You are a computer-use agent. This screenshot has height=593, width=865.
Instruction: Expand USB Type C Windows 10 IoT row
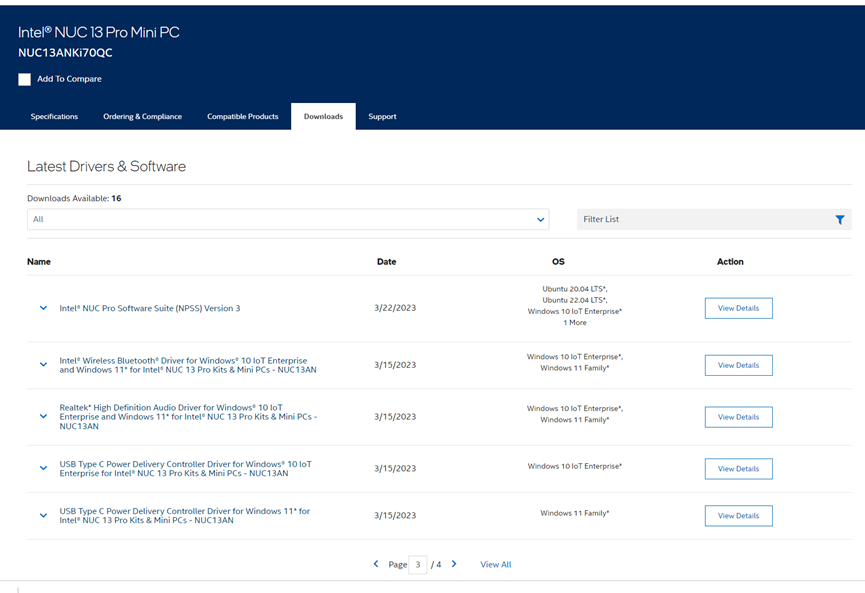[x=43, y=468]
